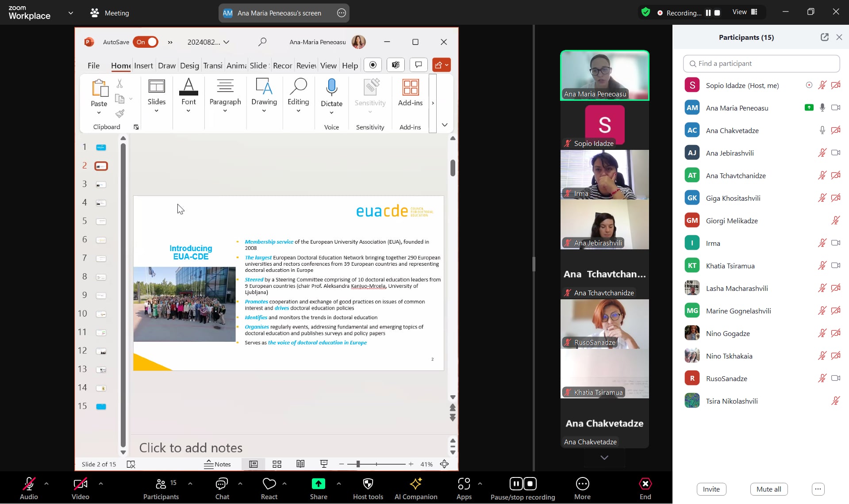Open the Font group button
Screen dimensions: 849x504
pos(188,95)
